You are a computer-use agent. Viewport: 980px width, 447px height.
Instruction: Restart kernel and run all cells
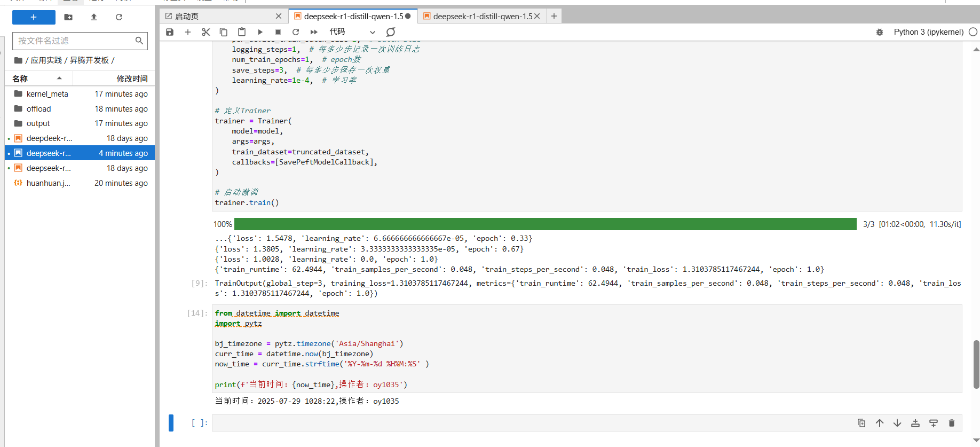(x=314, y=32)
